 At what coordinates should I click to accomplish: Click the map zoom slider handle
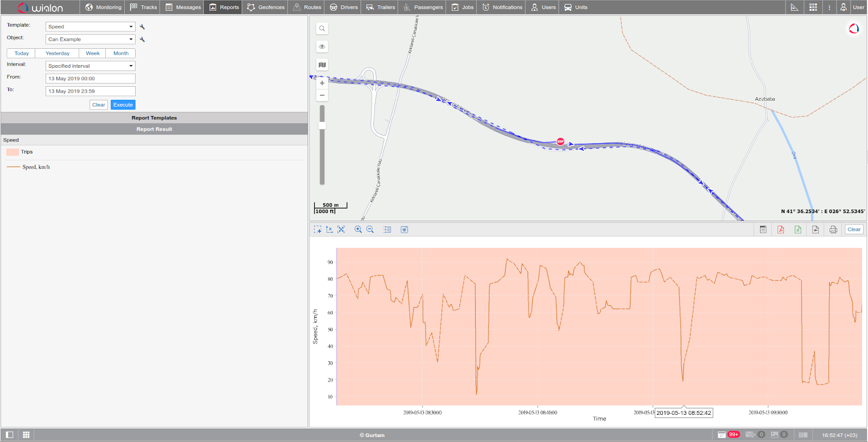(x=322, y=125)
